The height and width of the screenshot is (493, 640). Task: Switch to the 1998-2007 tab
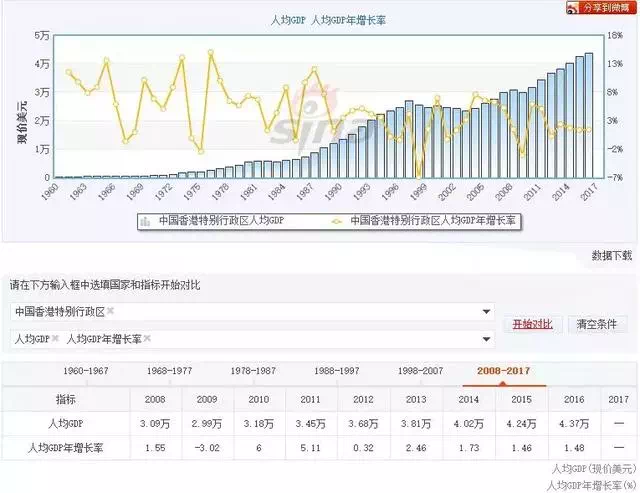click(x=420, y=371)
